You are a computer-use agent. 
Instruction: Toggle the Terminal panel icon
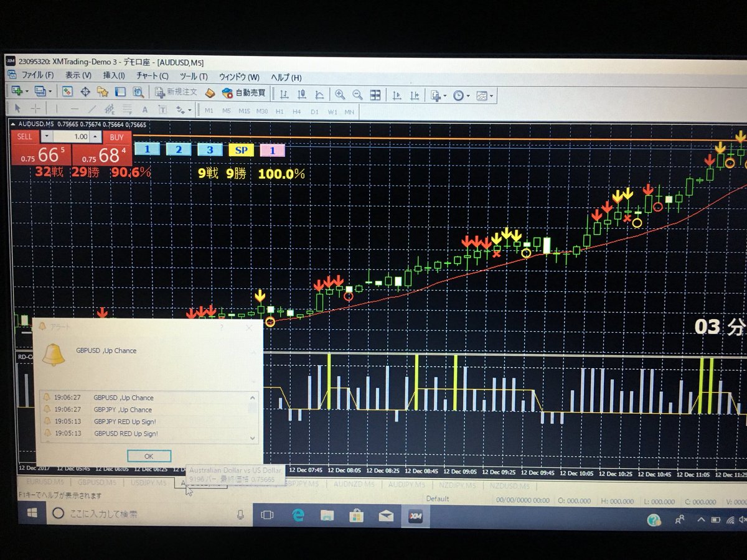click(x=120, y=91)
